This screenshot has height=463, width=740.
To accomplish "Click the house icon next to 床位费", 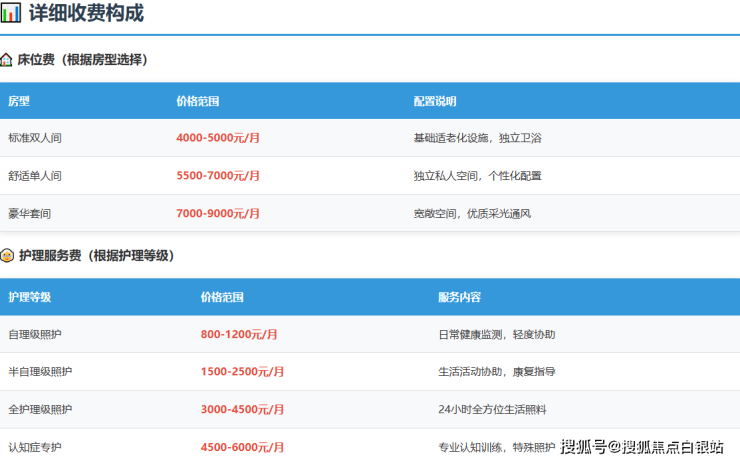I will [7, 60].
